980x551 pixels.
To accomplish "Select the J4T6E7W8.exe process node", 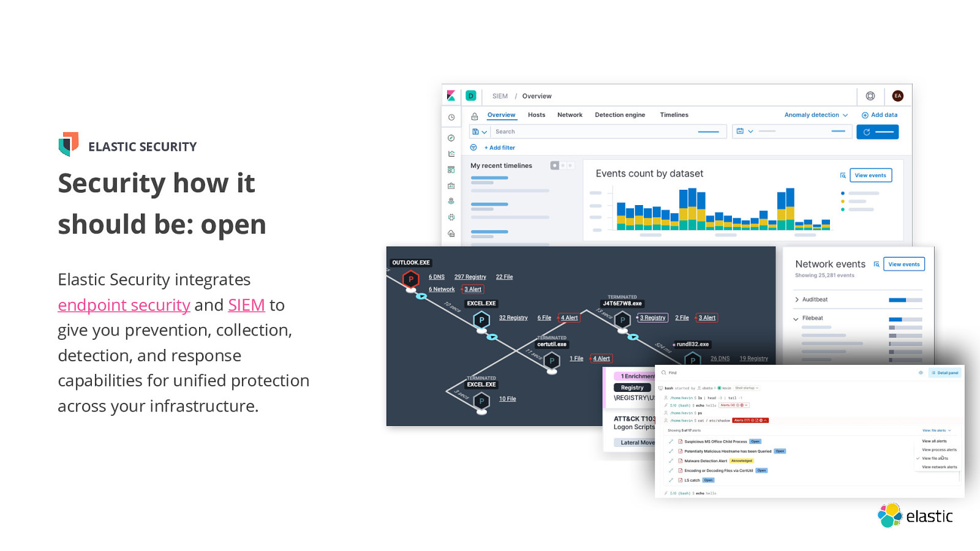I will tap(623, 320).
